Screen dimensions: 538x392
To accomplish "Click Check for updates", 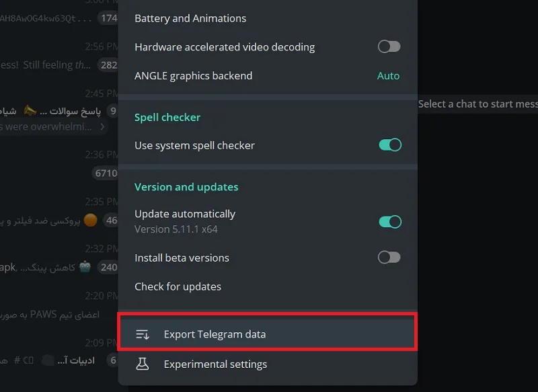I will pyautogui.click(x=268, y=286).
